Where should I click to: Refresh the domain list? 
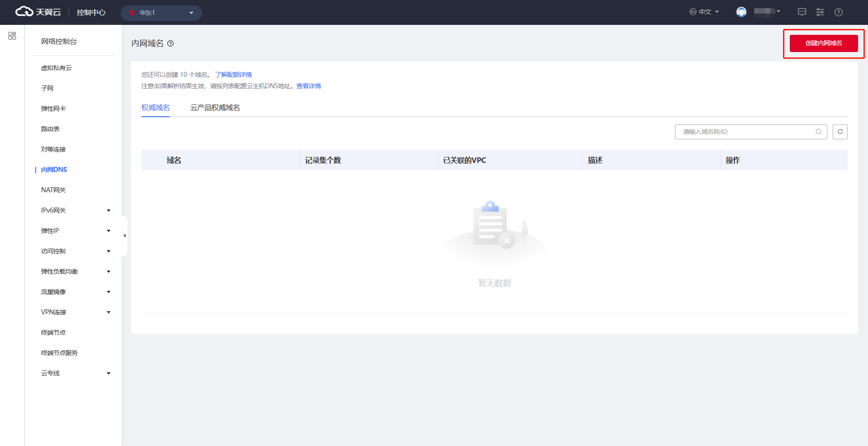(x=840, y=132)
